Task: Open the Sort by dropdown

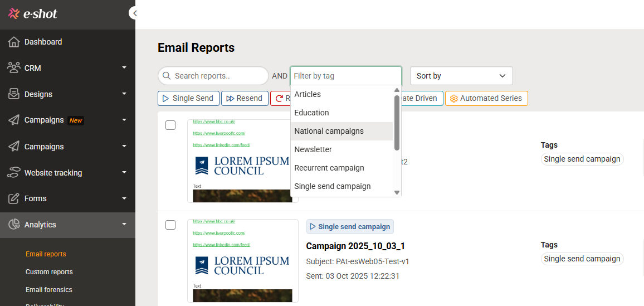Action: 461,76
